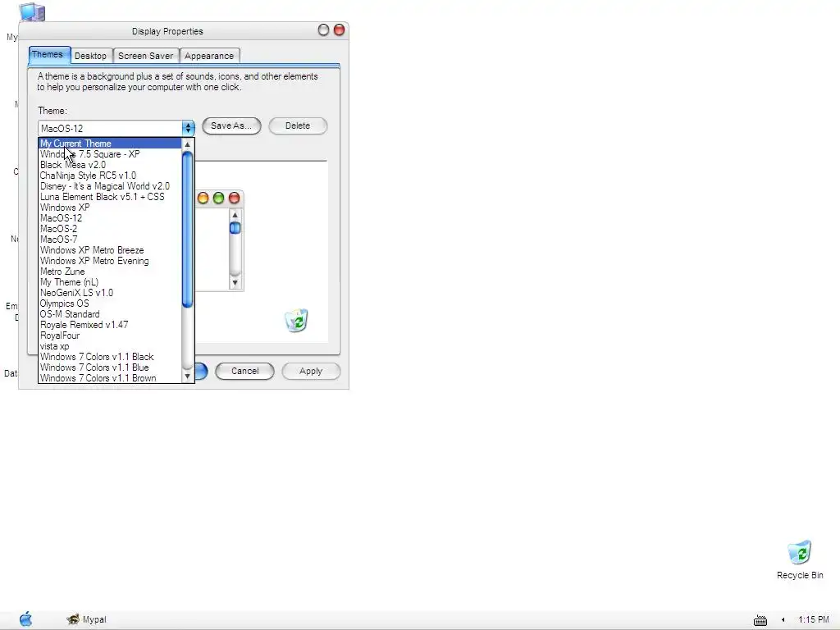
Task: Select Disney - It's a Magical World theme
Action: (111, 186)
